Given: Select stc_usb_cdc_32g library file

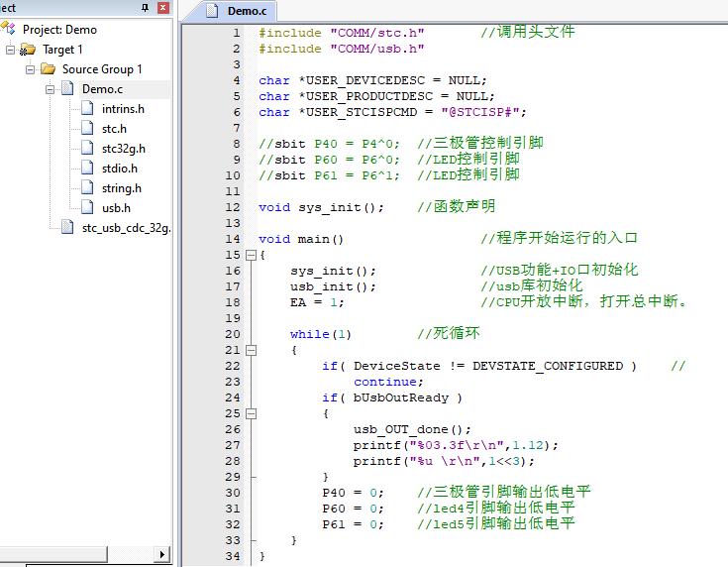Looking at the screenshot, I should coord(127,228).
